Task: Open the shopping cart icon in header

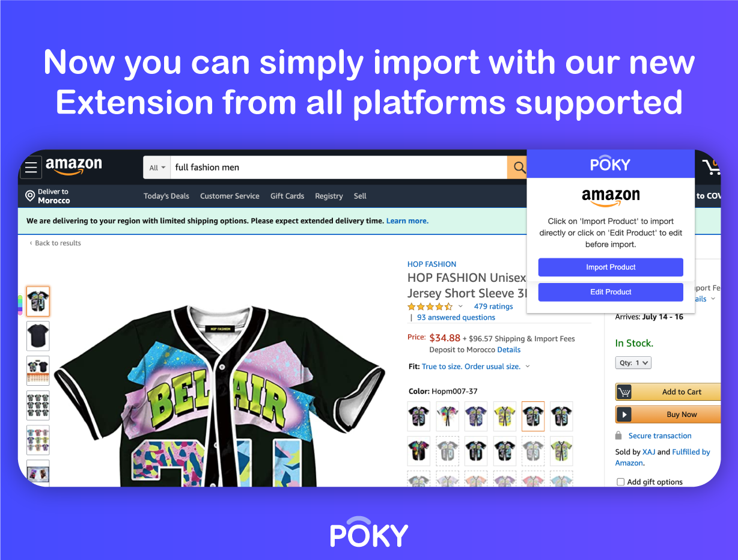Action: pyautogui.click(x=711, y=166)
